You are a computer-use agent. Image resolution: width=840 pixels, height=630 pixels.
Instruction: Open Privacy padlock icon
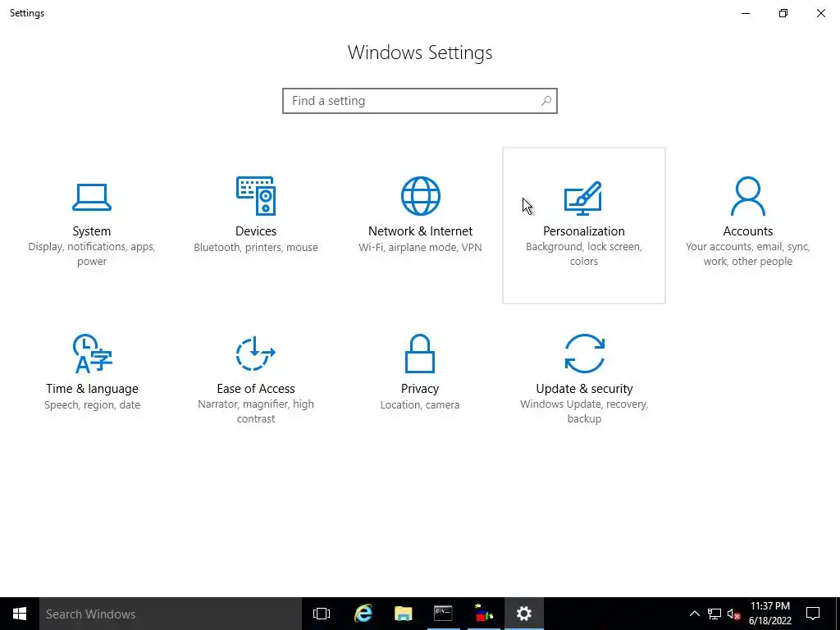(420, 353)
